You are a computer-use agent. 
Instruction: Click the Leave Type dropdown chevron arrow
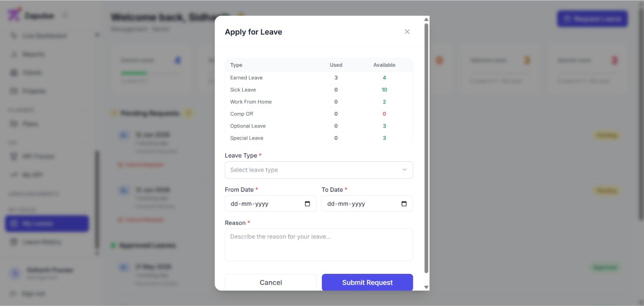pyautogui.click(x=405, y=170)
